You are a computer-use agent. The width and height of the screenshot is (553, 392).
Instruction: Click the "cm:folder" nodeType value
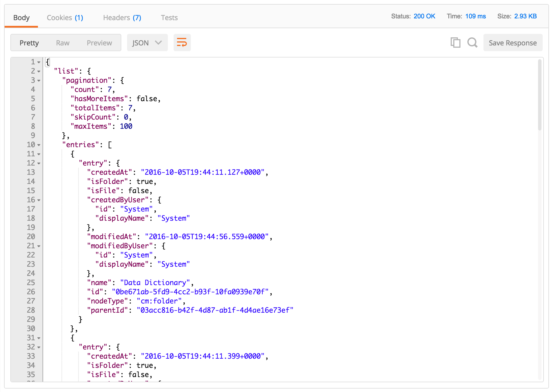click(x=159, y=301)
